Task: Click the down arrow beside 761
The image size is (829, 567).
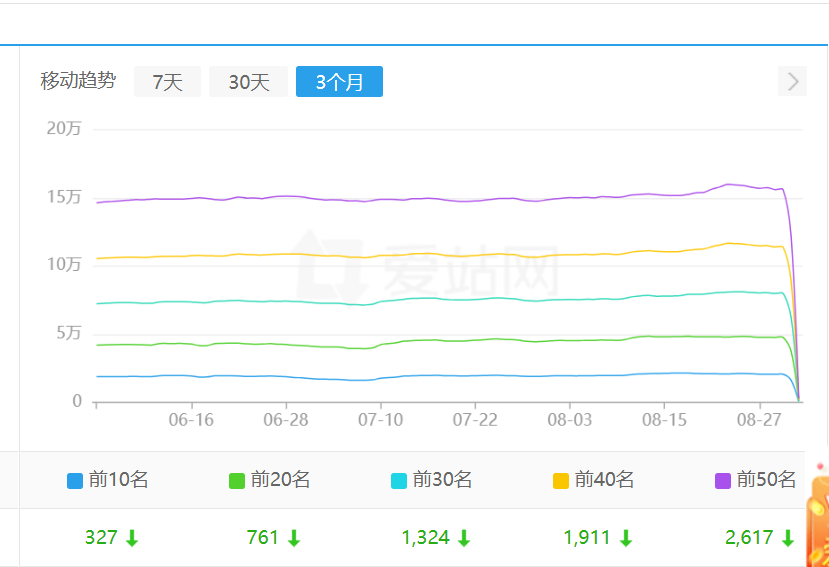Action: (294, 538)
